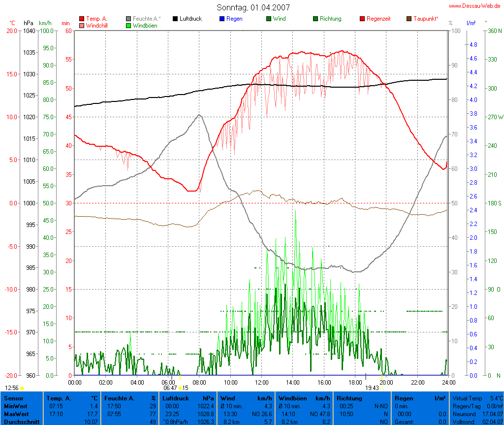Click the Windböen km/h table header

pyautogui.click(x=304, y=398)
